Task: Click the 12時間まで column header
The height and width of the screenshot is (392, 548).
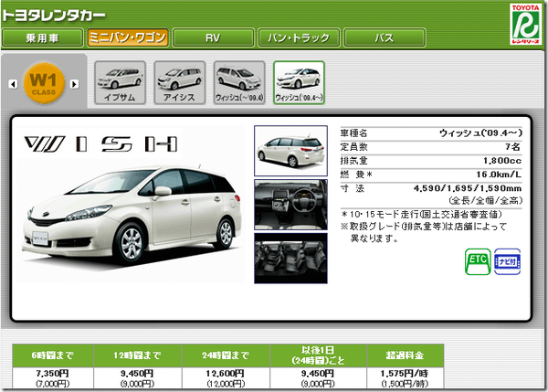Action: tap(138, 355)
